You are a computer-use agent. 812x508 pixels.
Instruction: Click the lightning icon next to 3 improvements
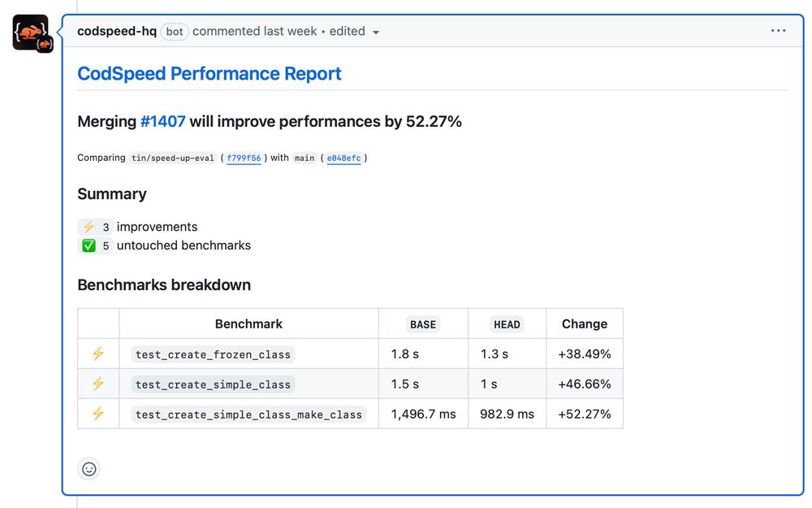tap(89, 227)
